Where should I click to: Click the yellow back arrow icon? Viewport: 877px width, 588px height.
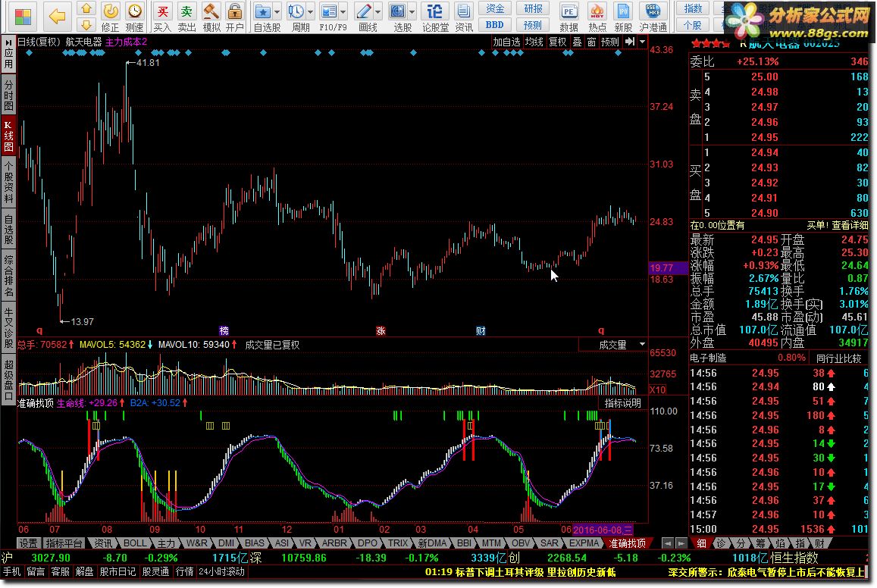(57, 16)
